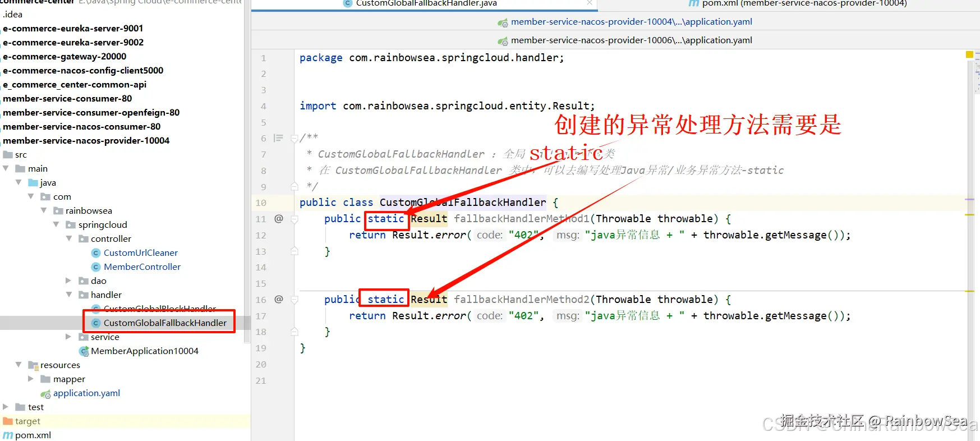Select e-commerce-eureka-server-9002 module
This screenshot has width=980, height=441.
[73, 43]
